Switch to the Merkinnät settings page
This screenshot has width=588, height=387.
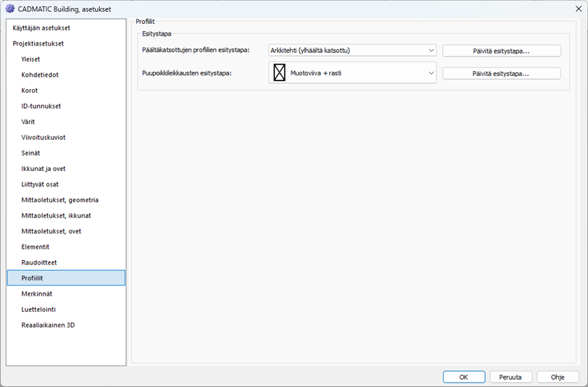pos(37,294)
